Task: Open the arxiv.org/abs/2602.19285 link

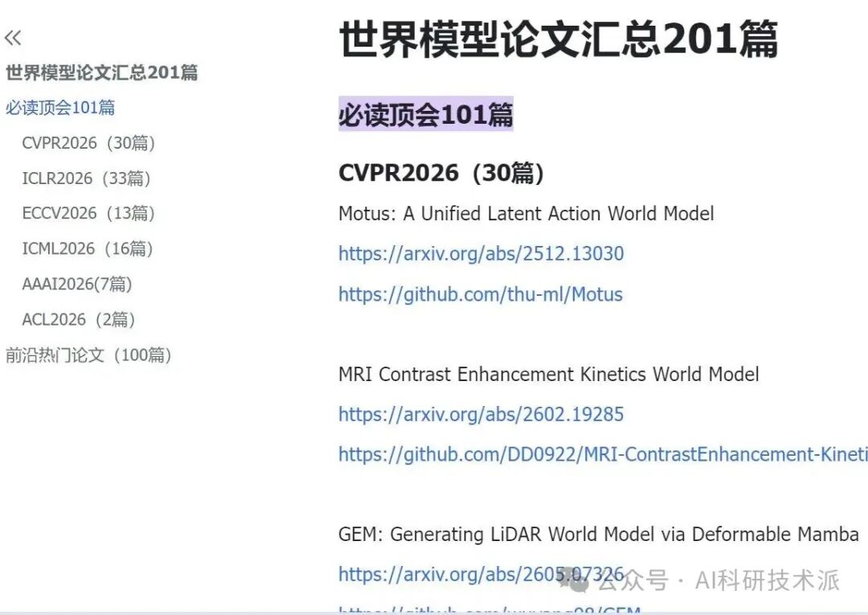Action: 481,414
